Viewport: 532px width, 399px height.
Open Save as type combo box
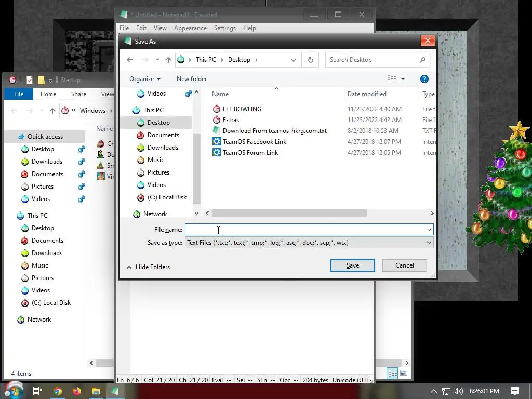[x=309, y=243]
